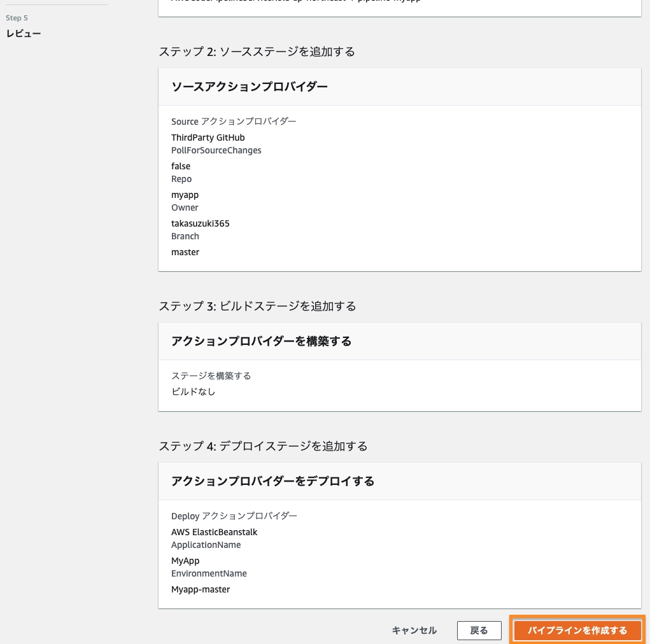Cancel the pipeline wizard with キャンセル
650x644 pixels.
(x=414, y=630)
